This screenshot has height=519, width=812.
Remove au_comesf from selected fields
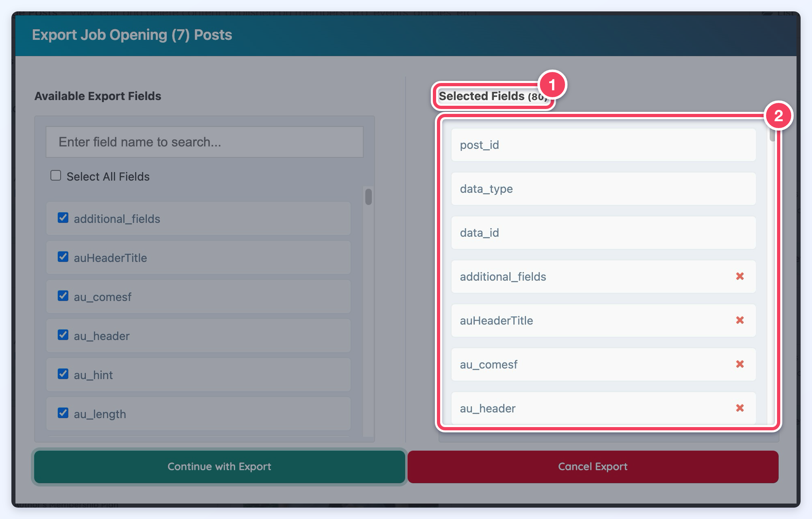point(740,364)
